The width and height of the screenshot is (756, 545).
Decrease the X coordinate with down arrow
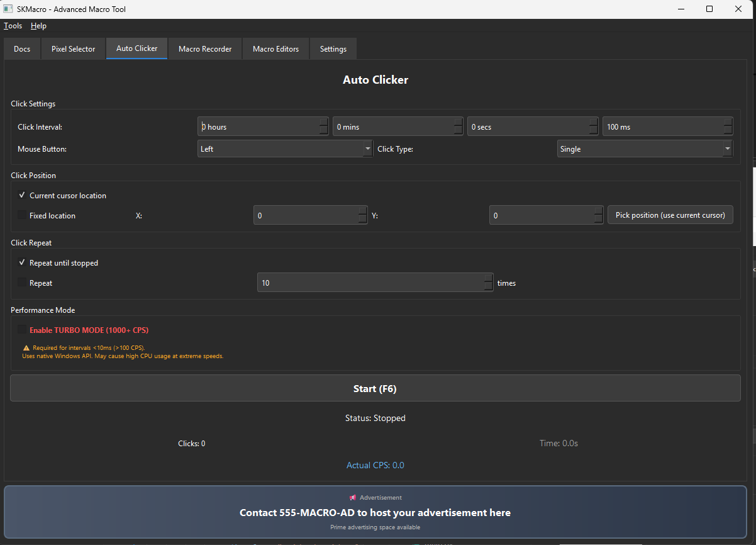coord(363,220)
